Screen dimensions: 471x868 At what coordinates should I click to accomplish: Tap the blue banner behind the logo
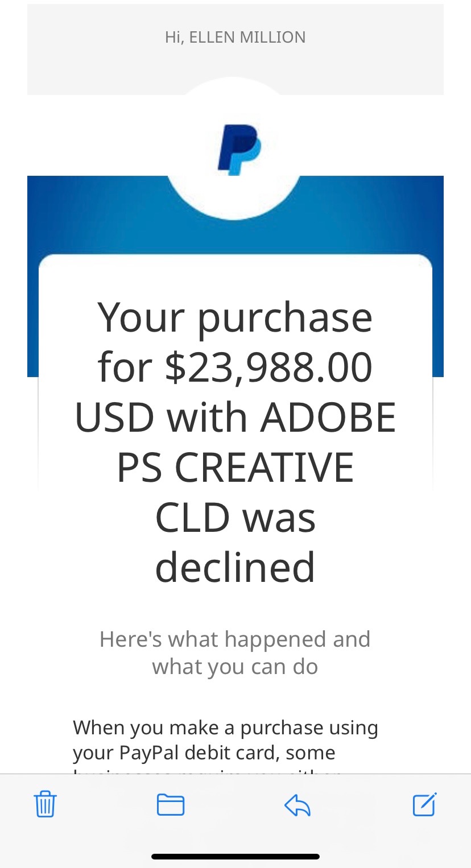tap(85, 216)
